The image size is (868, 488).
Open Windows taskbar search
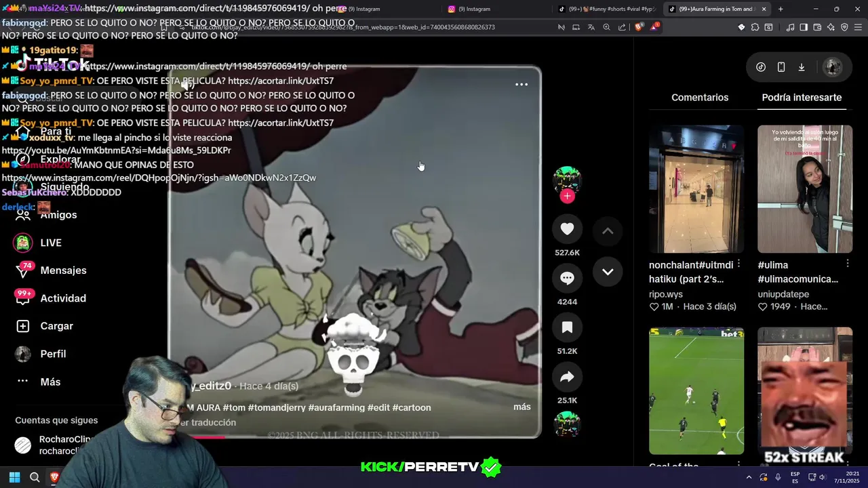(35, 477)
